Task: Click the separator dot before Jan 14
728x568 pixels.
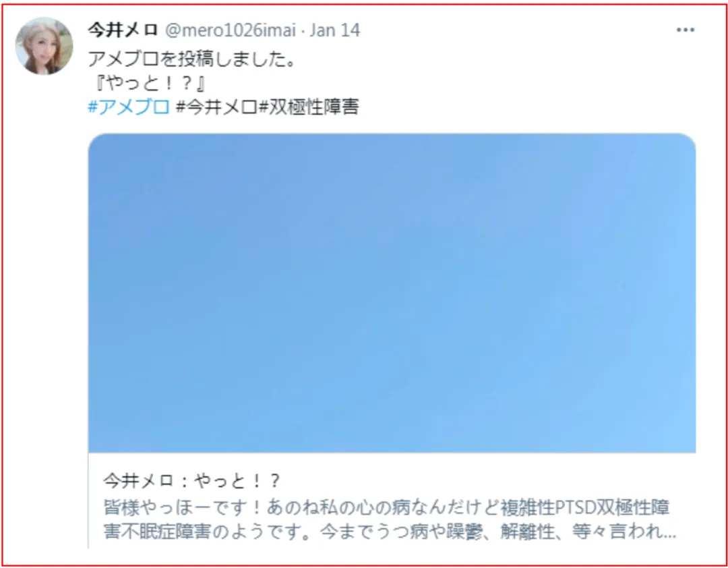Action: [303, 31]
